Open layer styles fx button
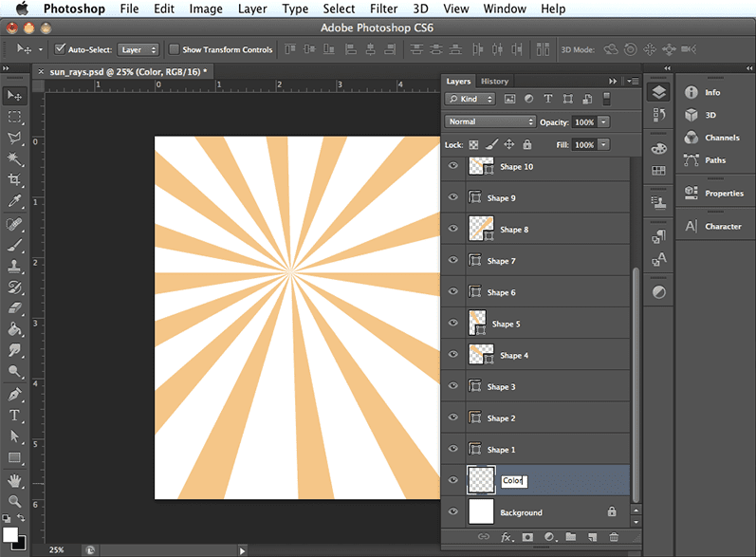 (507, 537)
